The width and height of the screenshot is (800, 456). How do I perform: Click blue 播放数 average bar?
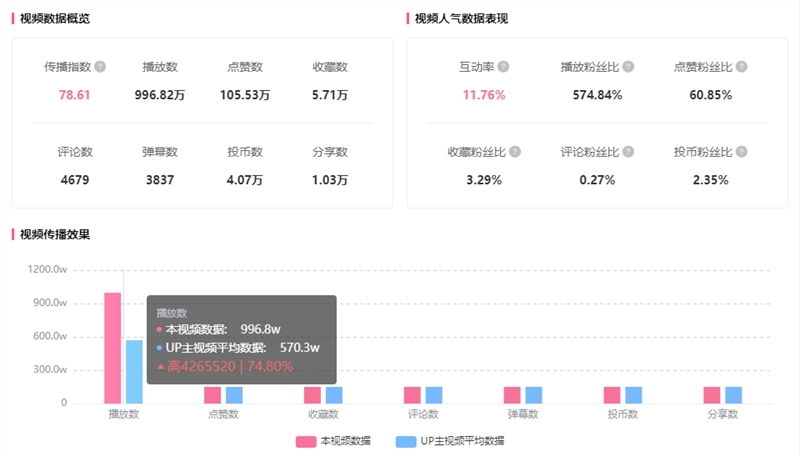[134, 372]
